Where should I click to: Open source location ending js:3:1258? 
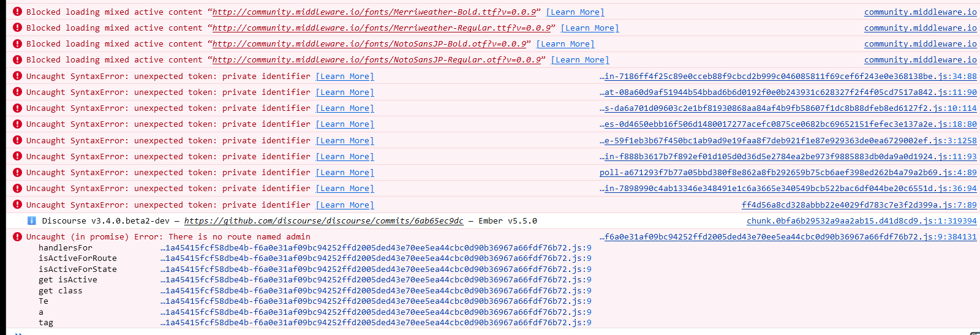pos(788,140)
